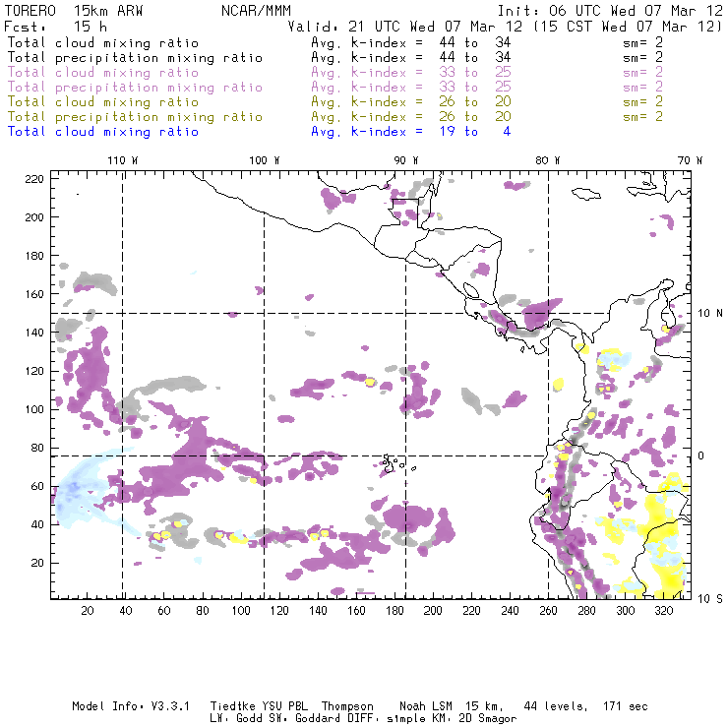728x728 pixels.
Task: Select the blue "Total cloud mixing ratio" legend entry
Action: pos(103,132)
